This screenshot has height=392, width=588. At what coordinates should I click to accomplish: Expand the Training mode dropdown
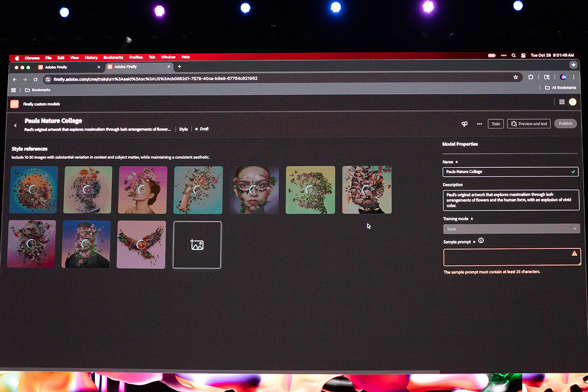pyautogui.click(x=511, y=229)
